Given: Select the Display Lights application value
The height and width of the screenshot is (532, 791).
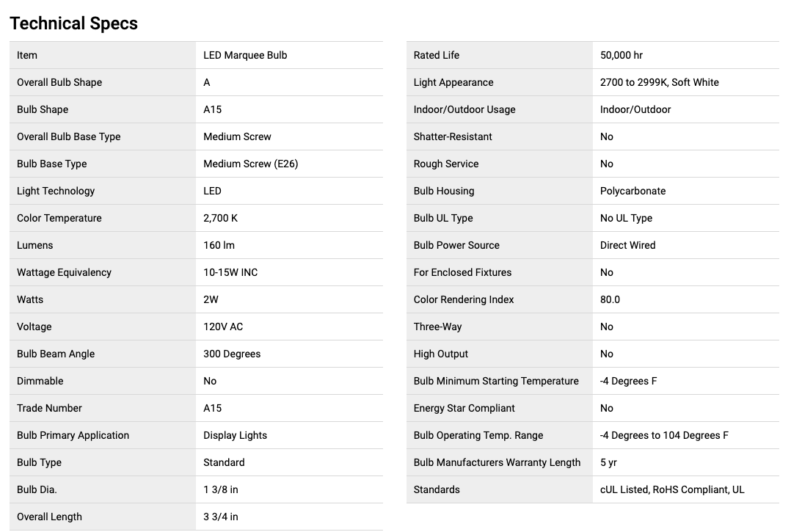Looking at the screenshot, I should pyautogui.click(x=235, y=435).
